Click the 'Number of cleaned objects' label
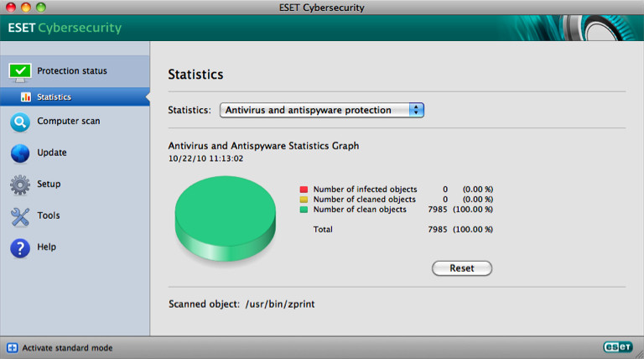This screenshot has height=359, width=644. click(x=364, y=200)
